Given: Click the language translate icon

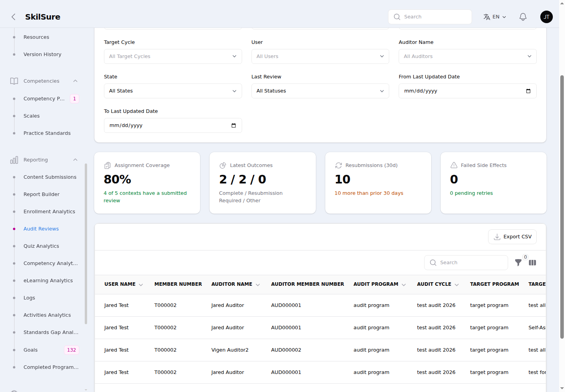Looking at the screenshot, I should click(x=487, y=17).
